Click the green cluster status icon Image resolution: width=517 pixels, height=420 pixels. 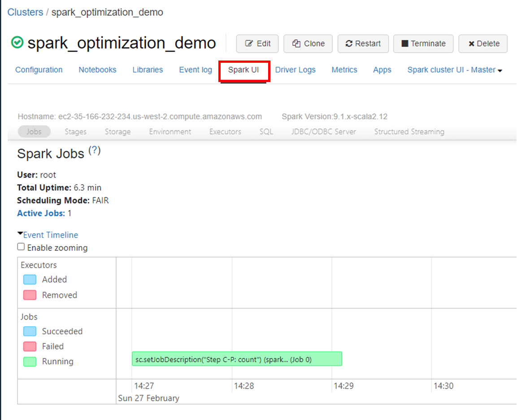click(17, 43)
